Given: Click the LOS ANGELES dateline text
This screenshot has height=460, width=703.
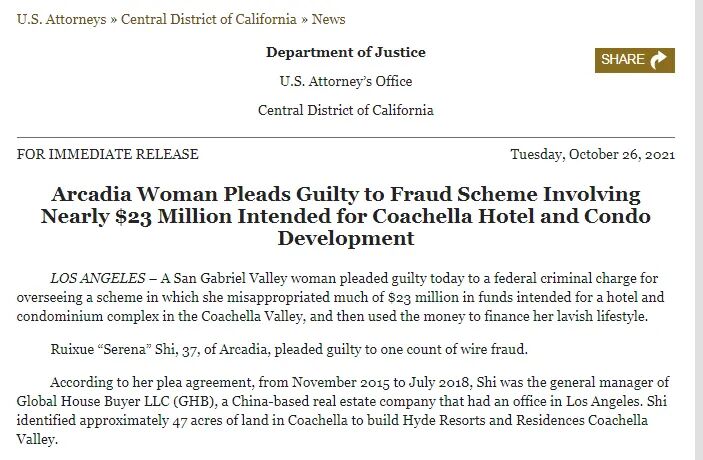Looking at the screenshot, I should [98, 278].
